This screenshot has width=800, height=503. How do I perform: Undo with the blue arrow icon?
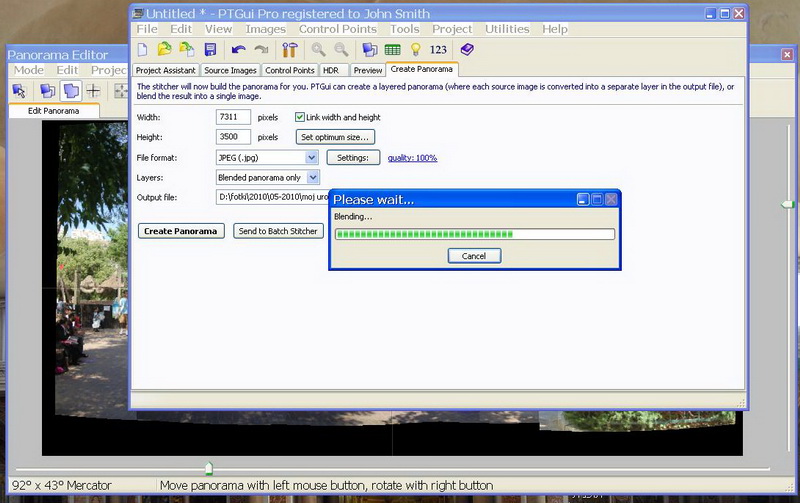pos(238,49)
